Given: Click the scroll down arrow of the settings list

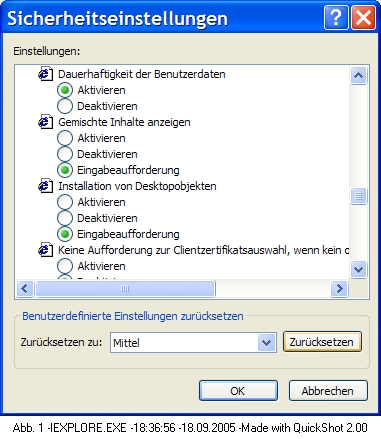Looking at the screenshot, I should click(358, 269).
